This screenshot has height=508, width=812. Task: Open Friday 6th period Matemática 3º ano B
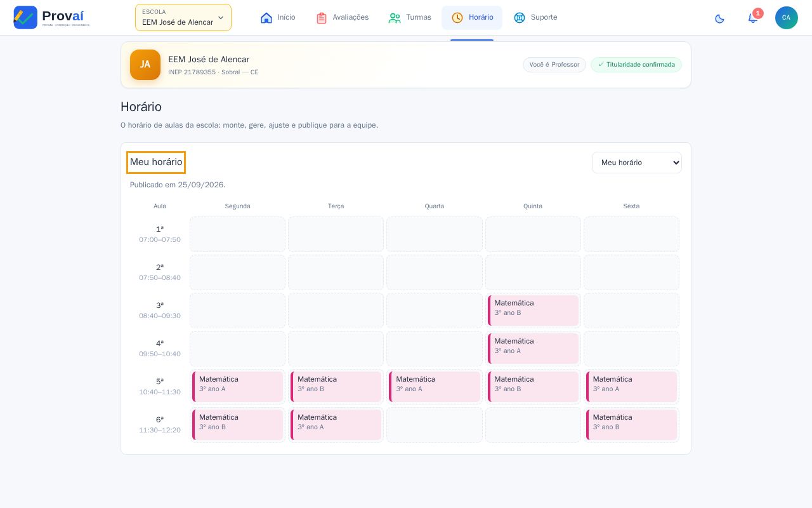point(632,425)
